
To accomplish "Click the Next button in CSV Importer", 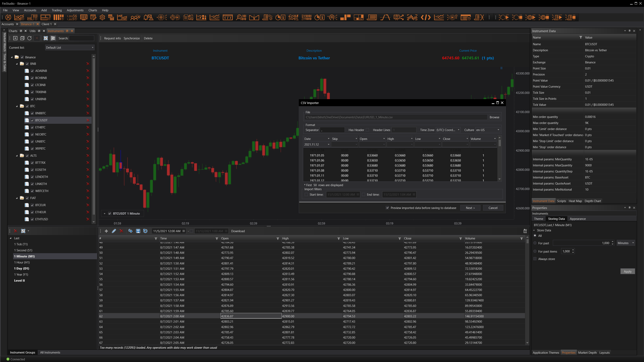I will point(470,208).
